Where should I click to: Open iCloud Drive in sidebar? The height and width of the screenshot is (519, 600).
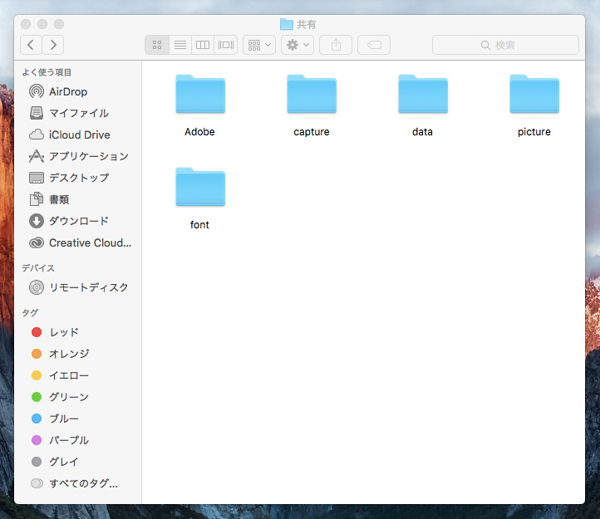79,135
